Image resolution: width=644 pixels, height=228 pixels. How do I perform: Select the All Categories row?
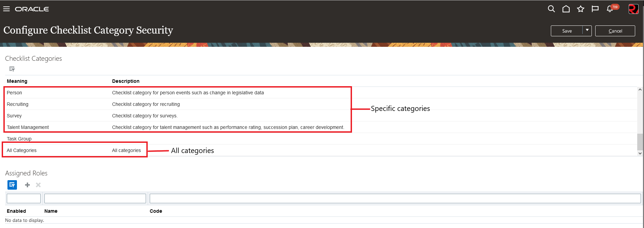coord(321,150)
